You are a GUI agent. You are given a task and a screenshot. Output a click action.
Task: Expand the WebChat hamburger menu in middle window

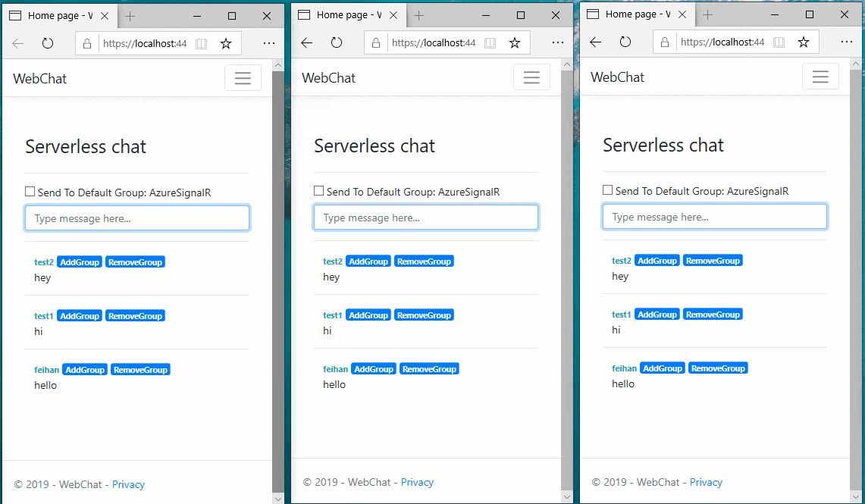pyautogui.click(x=531, y=77)
